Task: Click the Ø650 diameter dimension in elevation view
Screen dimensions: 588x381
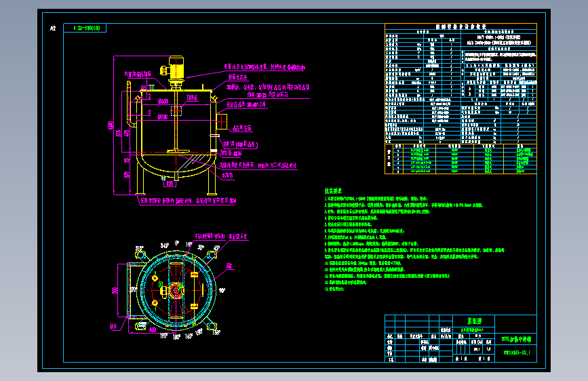Action: 163,101
